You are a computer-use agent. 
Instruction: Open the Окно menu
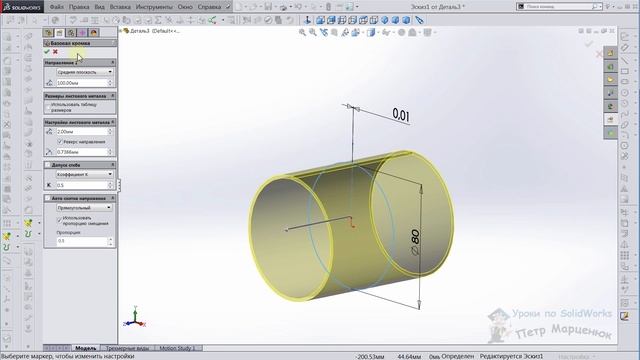coord(185,7)
